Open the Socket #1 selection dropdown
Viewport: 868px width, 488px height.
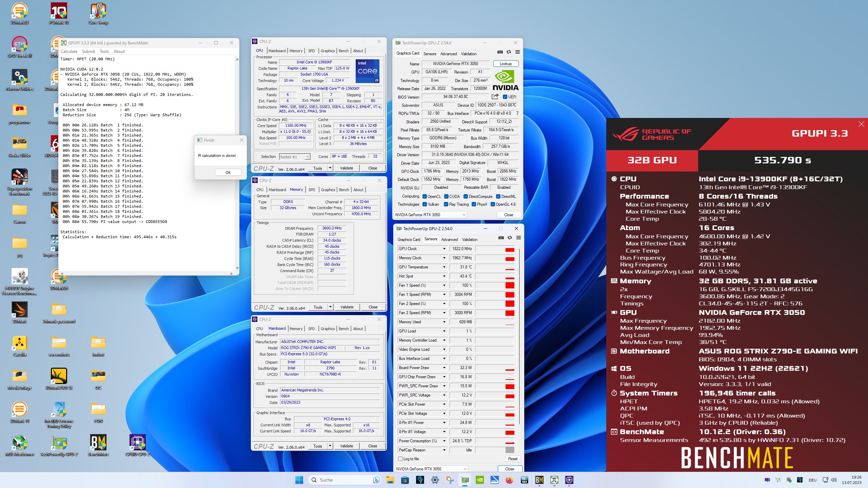tap(295, 157)
